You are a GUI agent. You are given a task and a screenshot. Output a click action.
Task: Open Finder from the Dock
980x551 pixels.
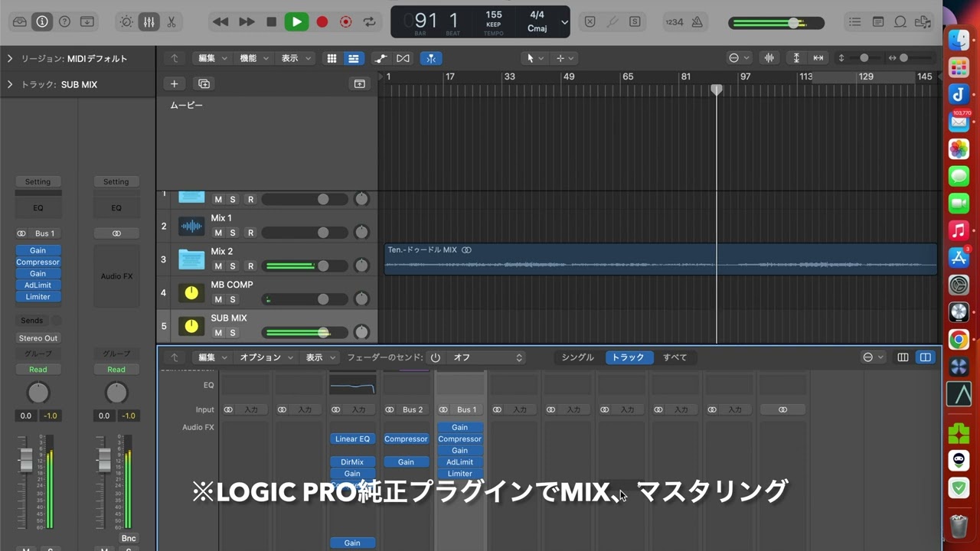(959, 40)
